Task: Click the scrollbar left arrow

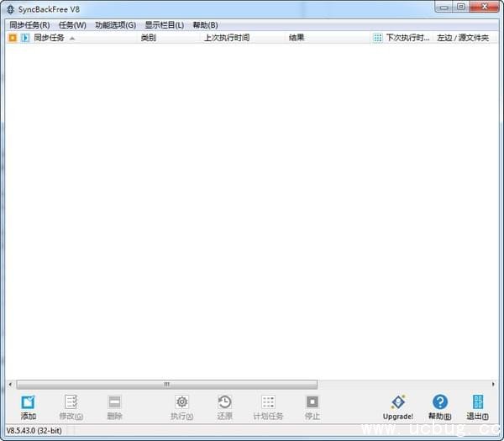Action: [10, 384]
